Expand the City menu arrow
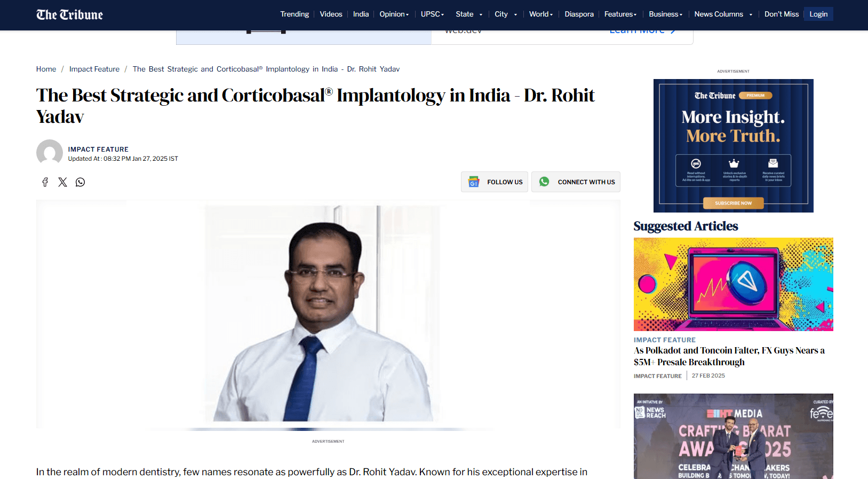Viewport: 868px width, 479px height. pyautogui.click(x=515, y=15)
